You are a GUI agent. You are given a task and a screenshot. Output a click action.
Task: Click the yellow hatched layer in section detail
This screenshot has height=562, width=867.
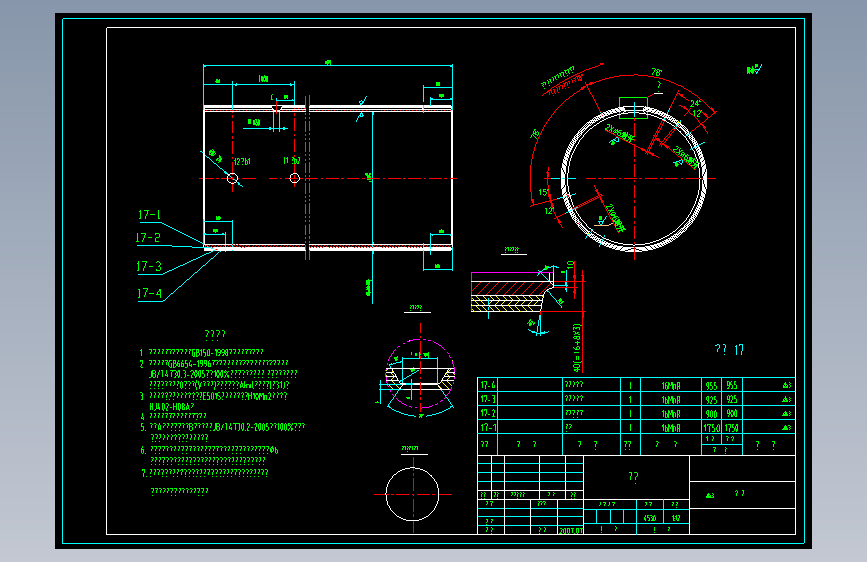click(506, 303)
